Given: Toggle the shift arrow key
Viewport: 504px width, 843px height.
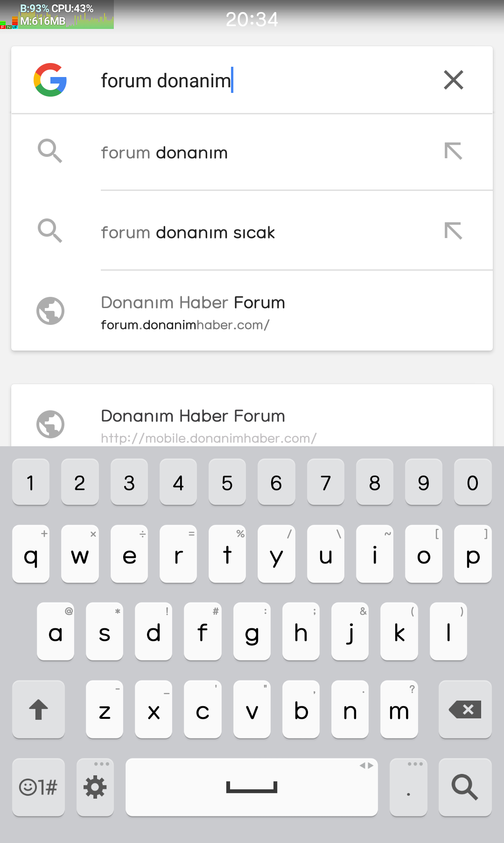Looking at the screenshot, I should point(38,710).
